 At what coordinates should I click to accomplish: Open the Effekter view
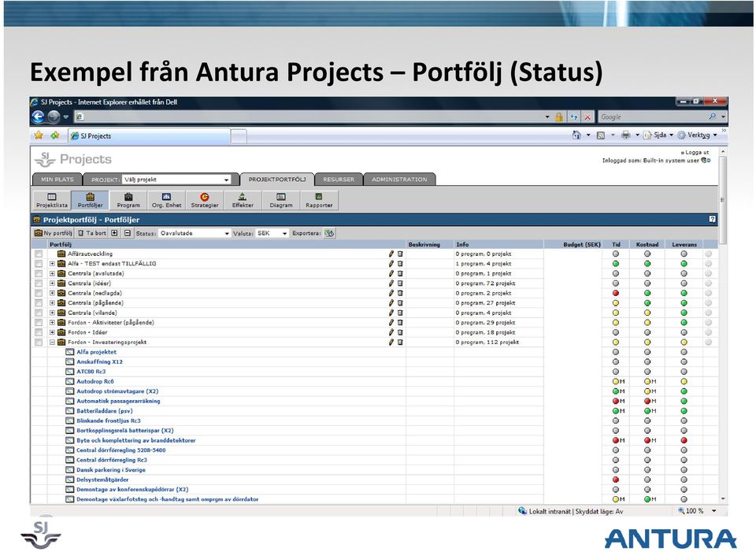pos(243,200)
